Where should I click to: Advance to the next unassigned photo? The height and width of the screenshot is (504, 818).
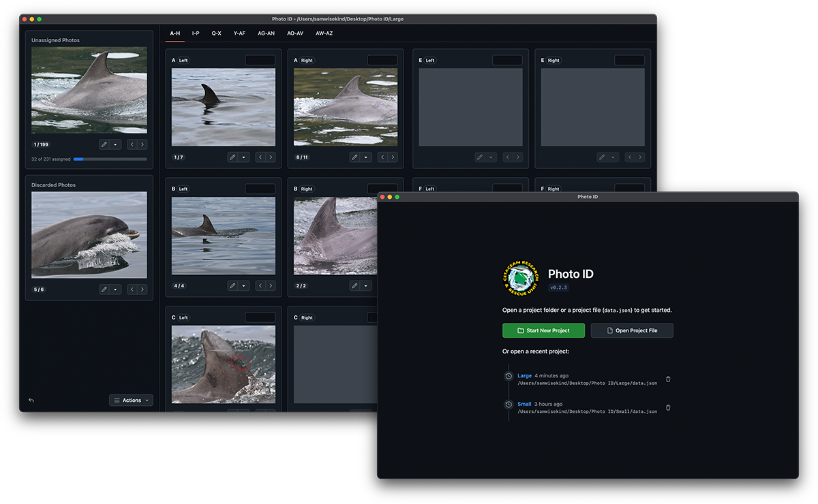pos(141,144)
